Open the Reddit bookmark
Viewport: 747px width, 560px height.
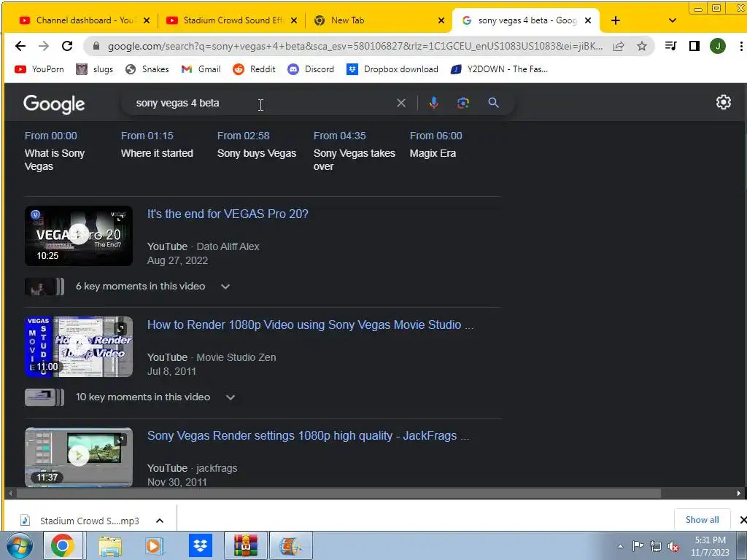254,69
